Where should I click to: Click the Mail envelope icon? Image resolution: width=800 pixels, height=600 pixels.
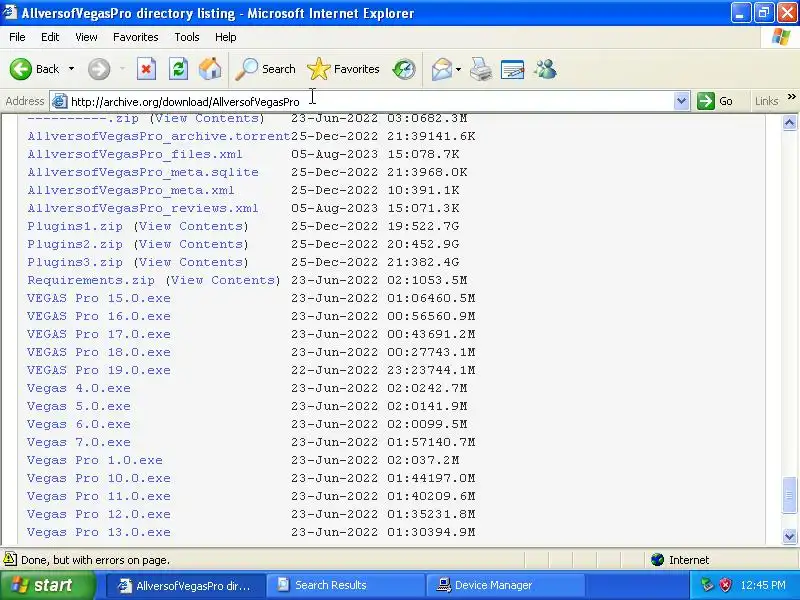pyautogui.click(x=441, y=69)
